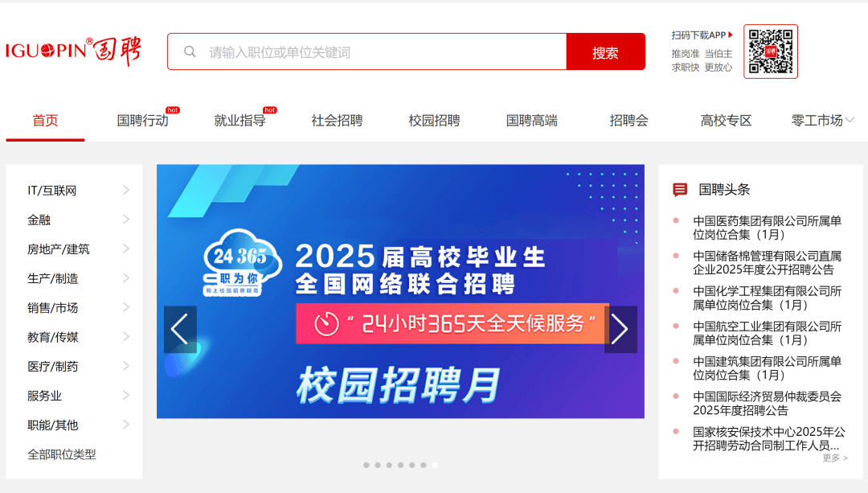
Task: Click the magnifier icon in search box
Action: tap(190, 52)
